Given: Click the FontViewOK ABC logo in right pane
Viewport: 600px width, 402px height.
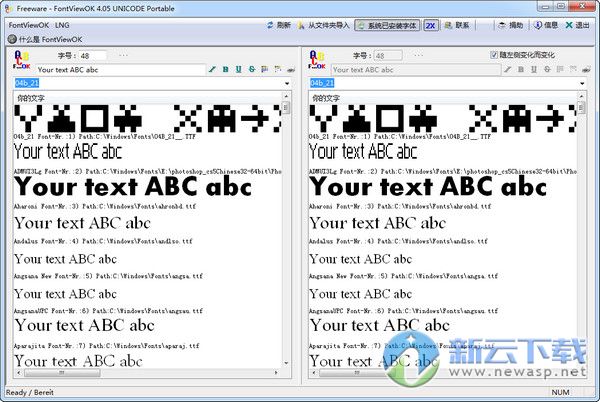Looking at the screenshot, I should [317, 60].
